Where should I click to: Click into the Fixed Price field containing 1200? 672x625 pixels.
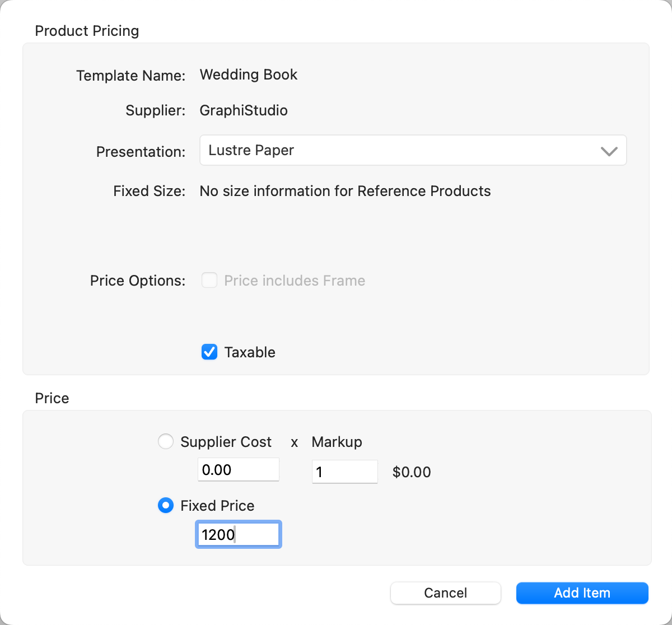click(x=238, y=534)
